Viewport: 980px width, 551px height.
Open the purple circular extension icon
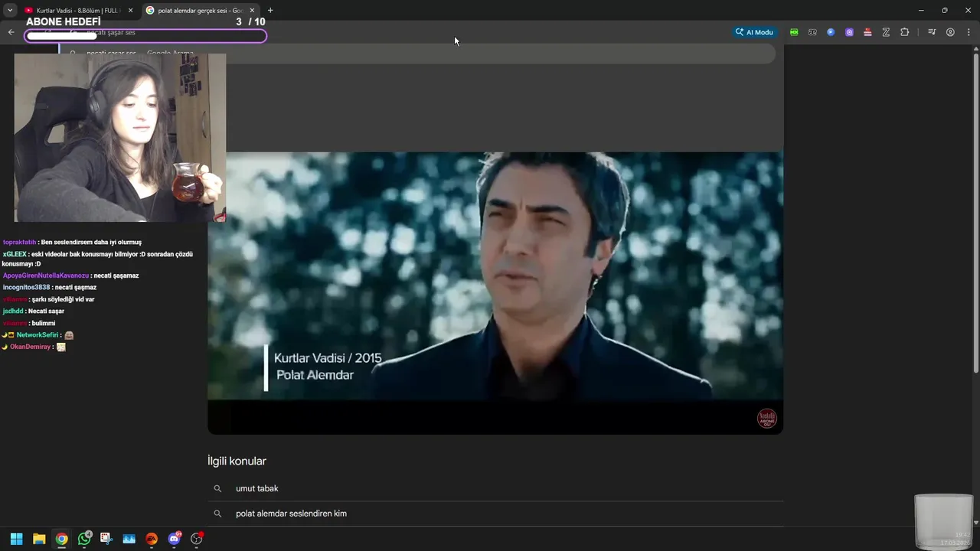(x=849, y=32)
